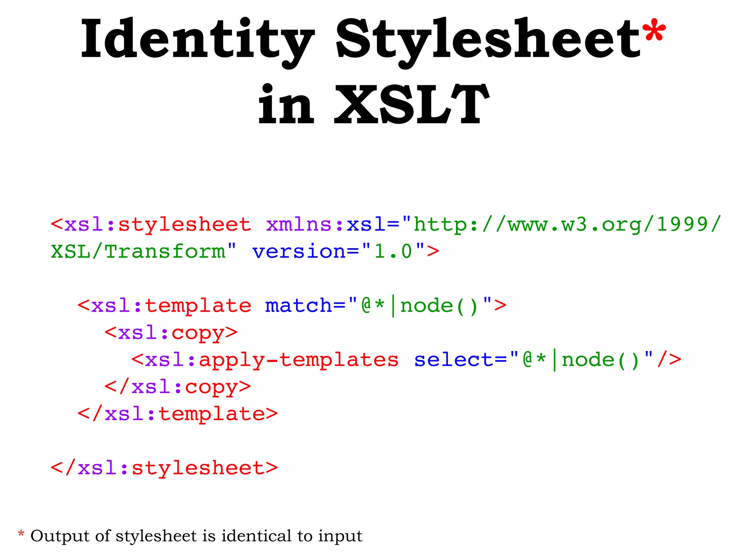The image size is (747, 560).
Task: Click the 'version="1.0"' attribute
Action: pyautogui.click(x=339, y=251)
